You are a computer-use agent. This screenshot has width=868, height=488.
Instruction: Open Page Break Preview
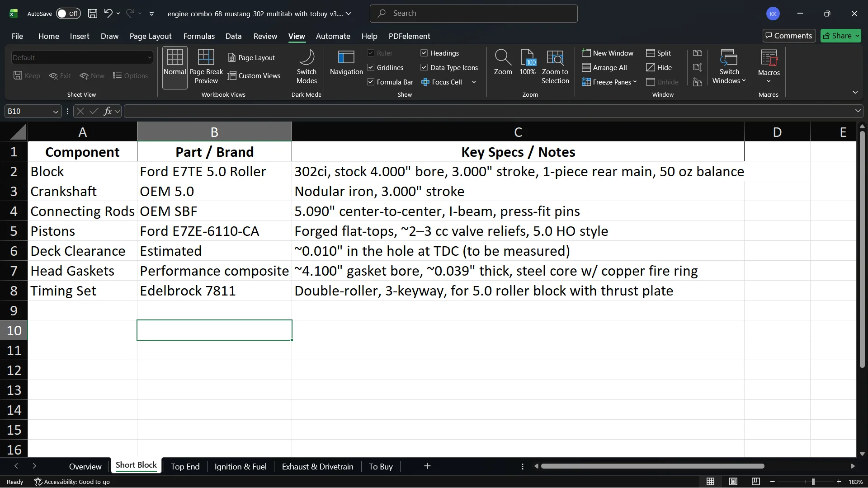[206, 67]
